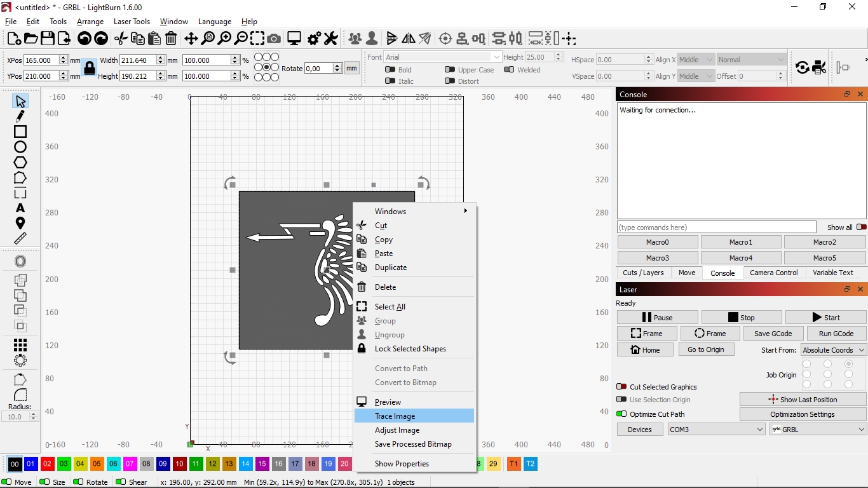Screen dimensions: 868x488
Task: Click the Optimization Settings button
Action: tap(803, 414)
